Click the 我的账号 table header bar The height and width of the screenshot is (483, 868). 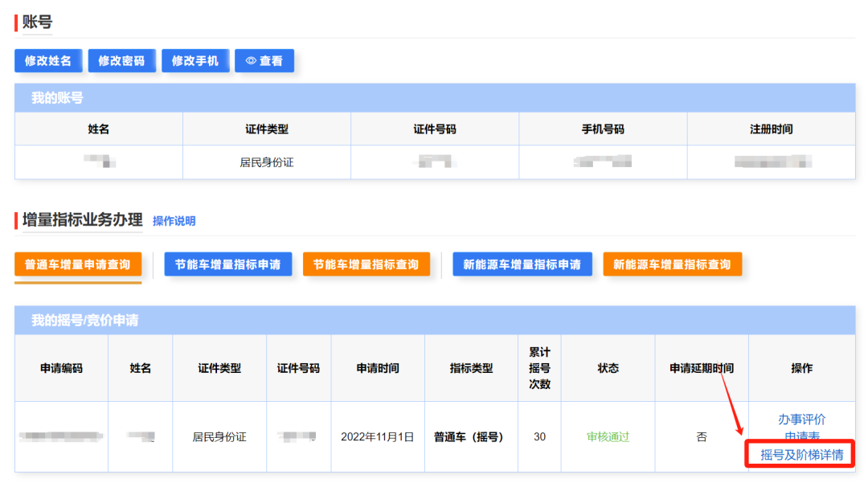[x=435, y=98]
